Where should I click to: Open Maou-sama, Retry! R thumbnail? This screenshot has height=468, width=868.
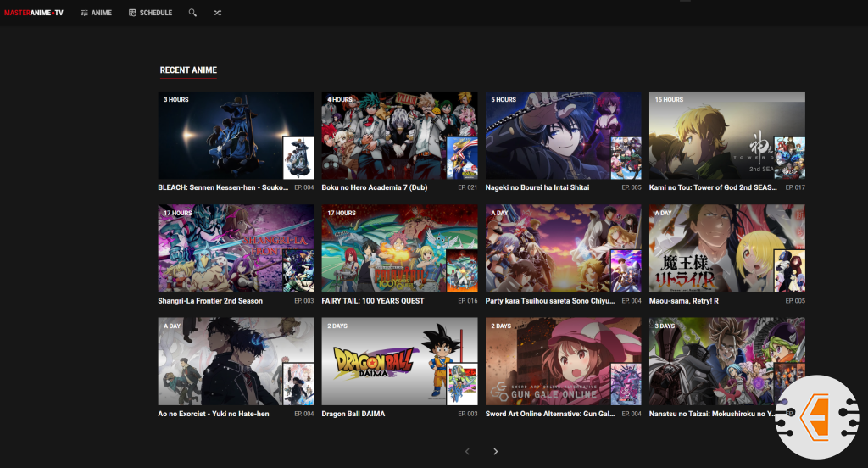[x=726, y=248]
